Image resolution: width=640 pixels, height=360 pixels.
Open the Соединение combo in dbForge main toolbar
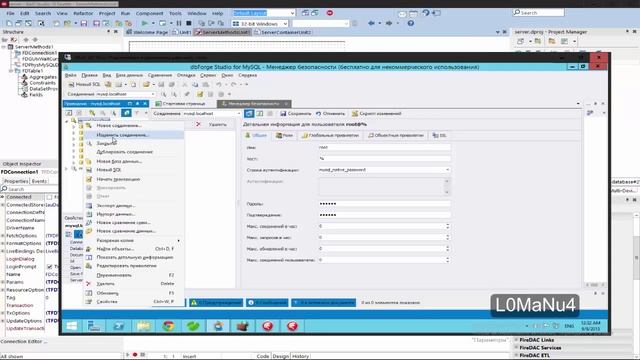coord(153,94)
